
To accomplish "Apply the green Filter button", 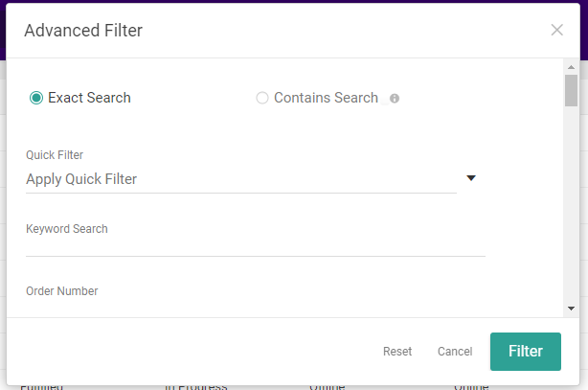I will pos(525,352).
